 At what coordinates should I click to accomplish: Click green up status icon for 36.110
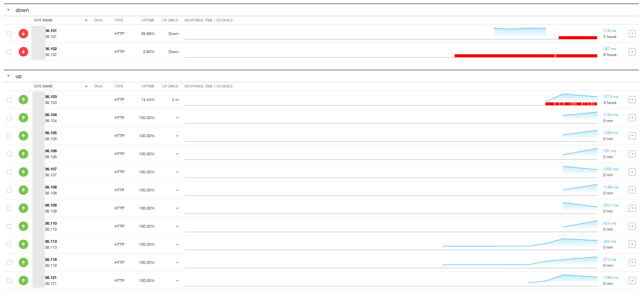(x=23, y=226)
